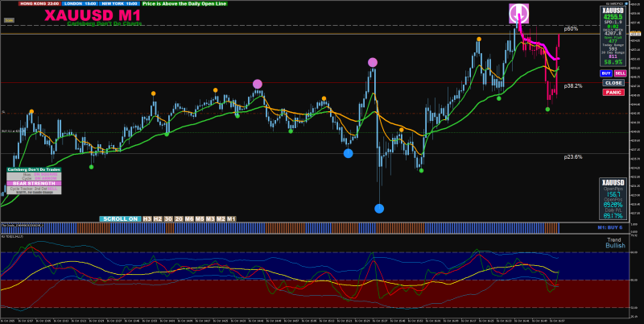This screenshot has height=324, width=644.
Task: Select the M3 timeframe button
Action: tap(210, 218)
